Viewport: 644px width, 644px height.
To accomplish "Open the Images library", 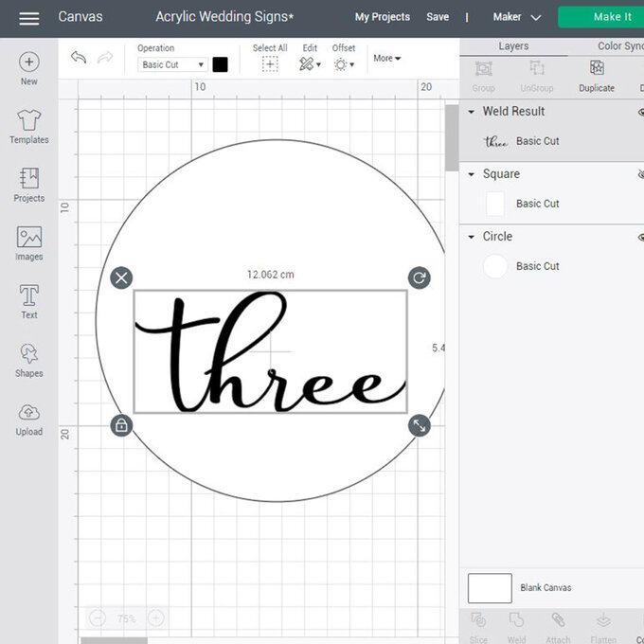I will [x=29, y=243].
